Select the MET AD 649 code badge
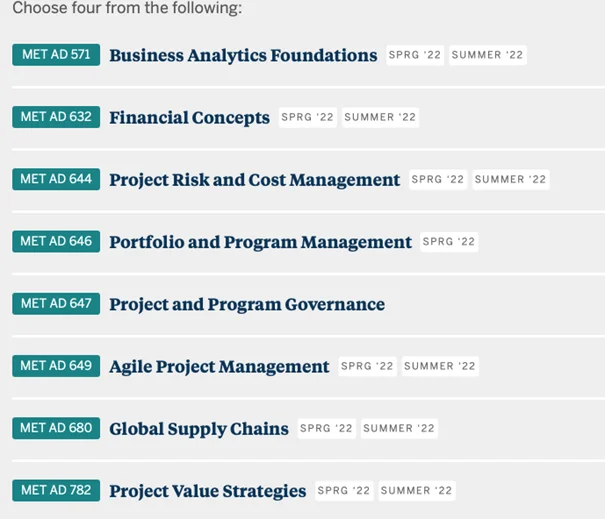Image resolution: width=605 pixels, height=519 pixels. point(56,366)
